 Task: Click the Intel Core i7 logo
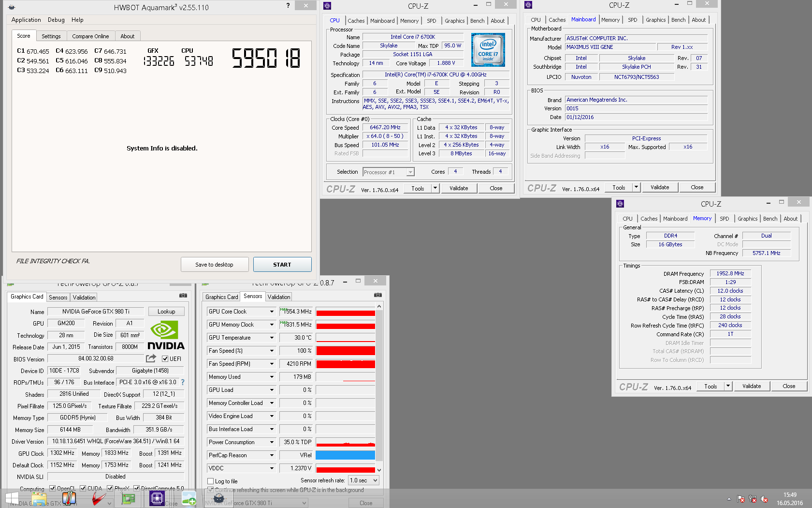tap(488, 50)
